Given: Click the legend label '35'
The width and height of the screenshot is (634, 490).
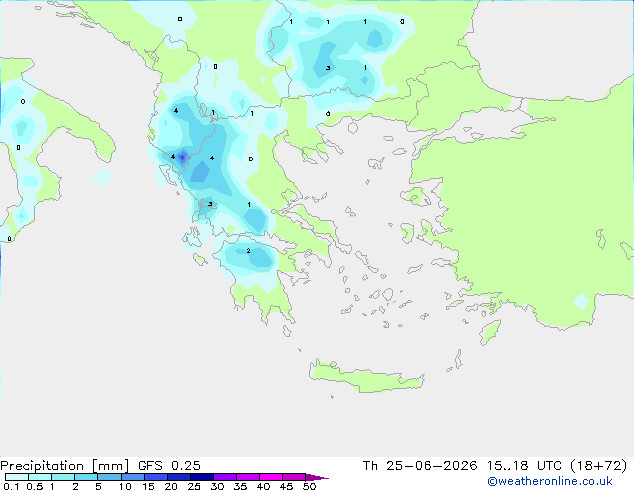Looking at the screenshot, I should click(x=240, y=486).
